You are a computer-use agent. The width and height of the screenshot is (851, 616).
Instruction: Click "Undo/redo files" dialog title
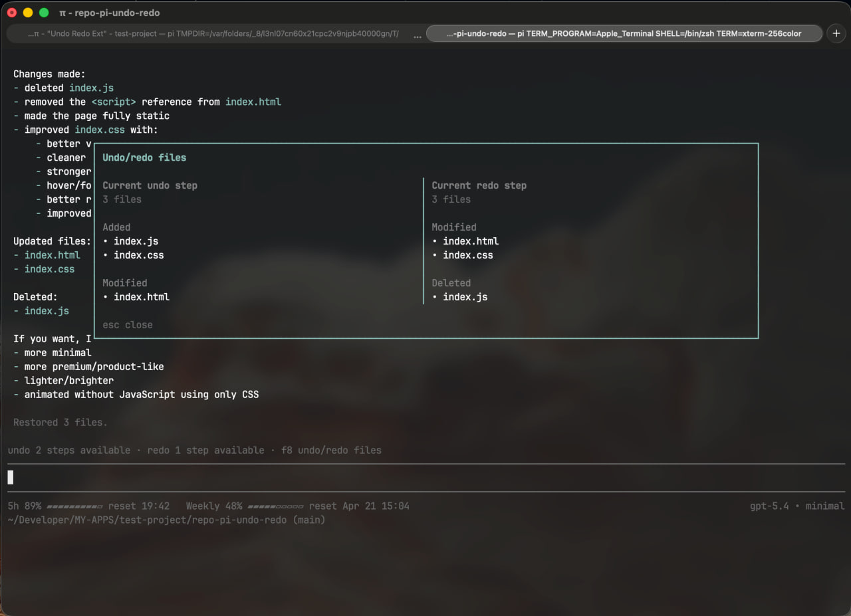click(x=144, y=157)
